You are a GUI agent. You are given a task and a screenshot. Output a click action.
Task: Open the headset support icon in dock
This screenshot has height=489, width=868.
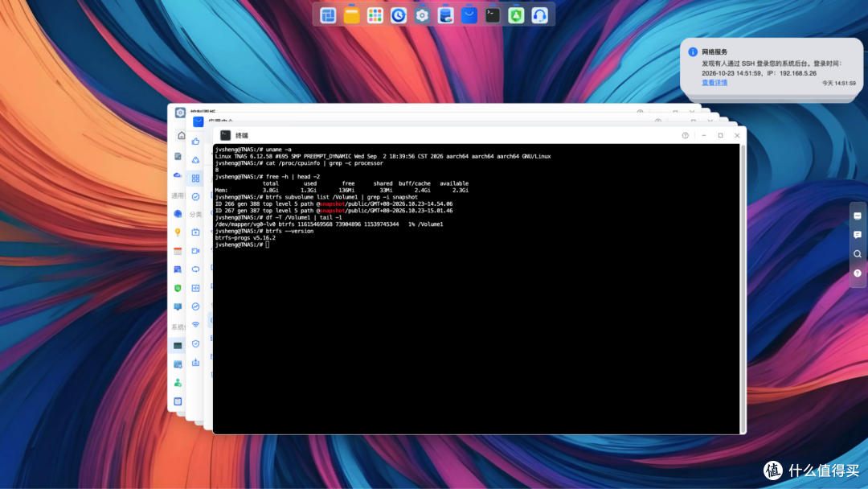pos(540,15)
